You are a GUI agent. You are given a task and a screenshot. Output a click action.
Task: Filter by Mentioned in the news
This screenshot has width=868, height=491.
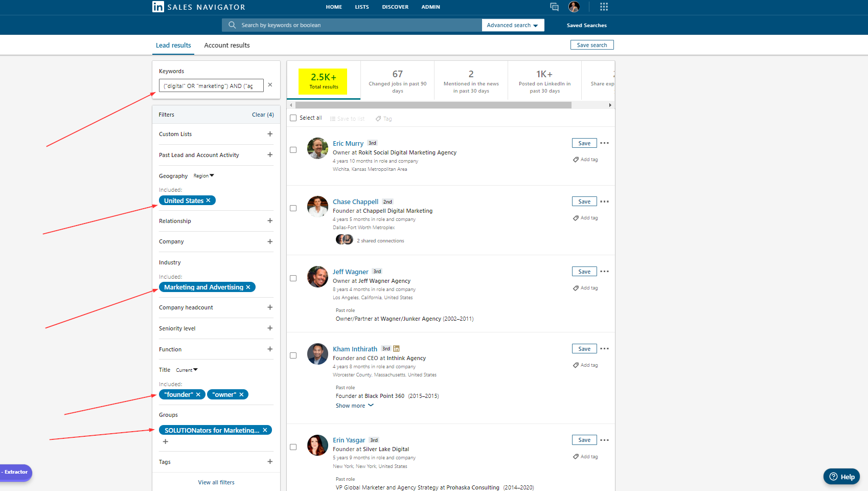click(471, 81)
